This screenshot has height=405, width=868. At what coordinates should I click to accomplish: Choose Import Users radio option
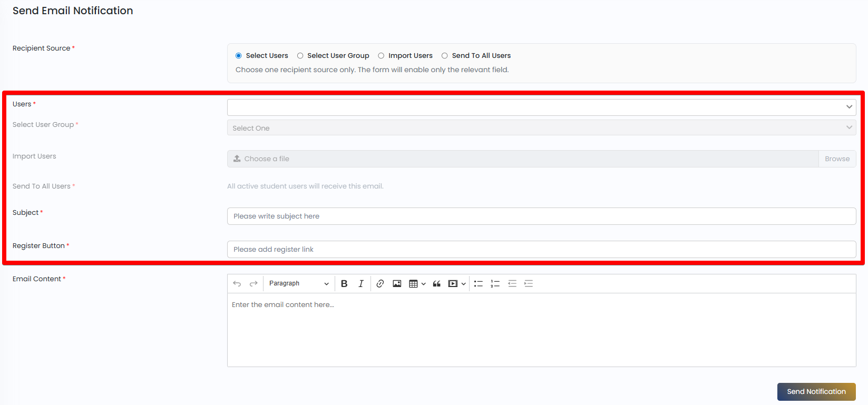point(381,56)
